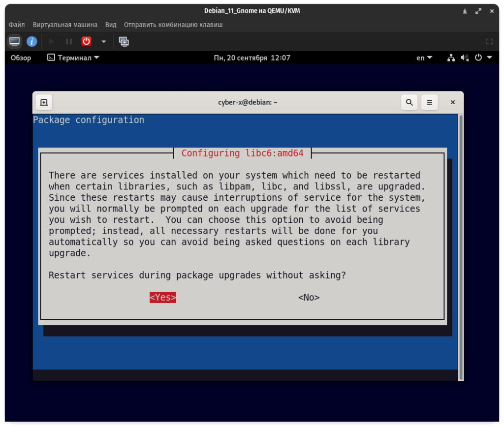Click Обзор activities button

click(21, 58)
